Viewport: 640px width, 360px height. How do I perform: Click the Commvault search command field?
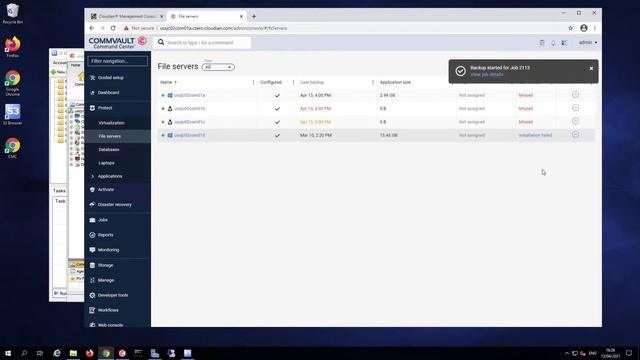point(203,42)
